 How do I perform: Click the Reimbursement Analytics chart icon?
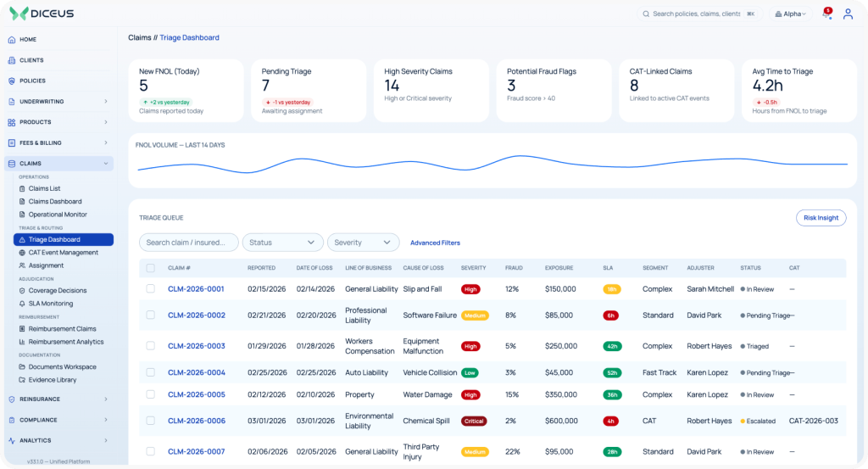click(22, 342)
